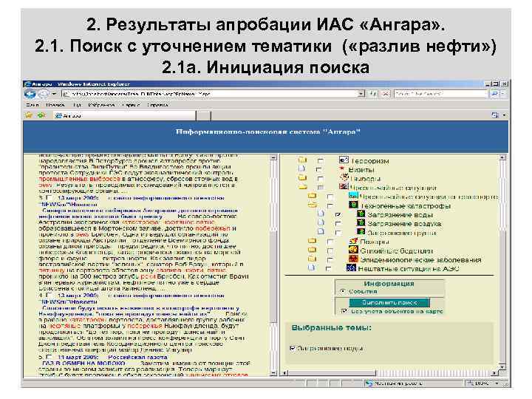Click the Загрязнение грунта category icon
532x399 pixels.
click(x=361, y=232)
